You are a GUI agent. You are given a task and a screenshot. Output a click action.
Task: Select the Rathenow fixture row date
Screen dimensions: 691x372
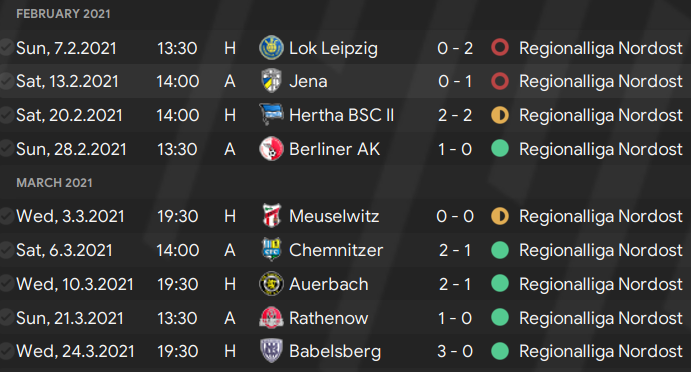70,318
